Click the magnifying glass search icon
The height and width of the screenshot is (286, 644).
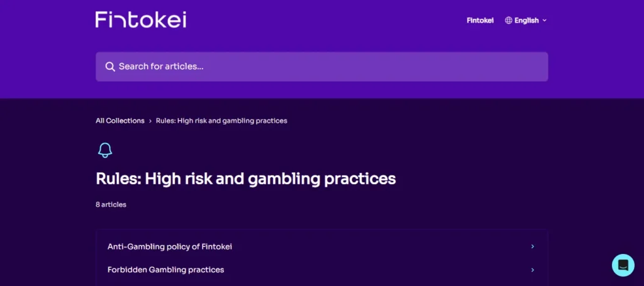click(x=109, y=67)
